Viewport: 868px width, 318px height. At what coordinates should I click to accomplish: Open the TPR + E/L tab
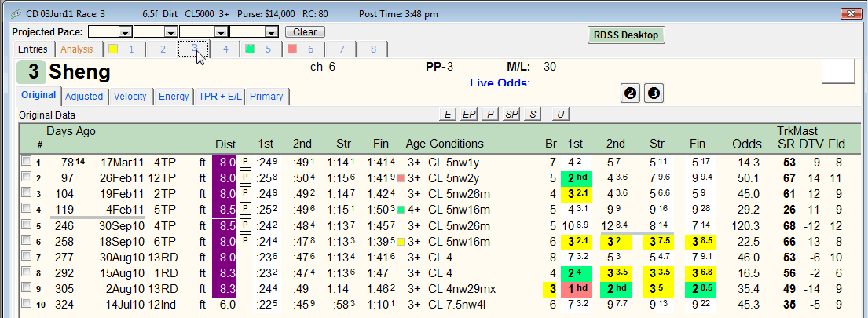coord(220,97)
